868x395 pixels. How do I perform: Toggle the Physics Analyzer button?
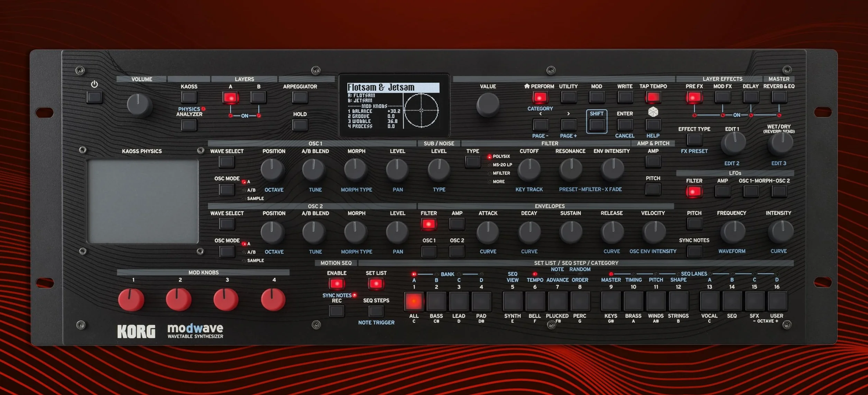(x=189, y=125)
